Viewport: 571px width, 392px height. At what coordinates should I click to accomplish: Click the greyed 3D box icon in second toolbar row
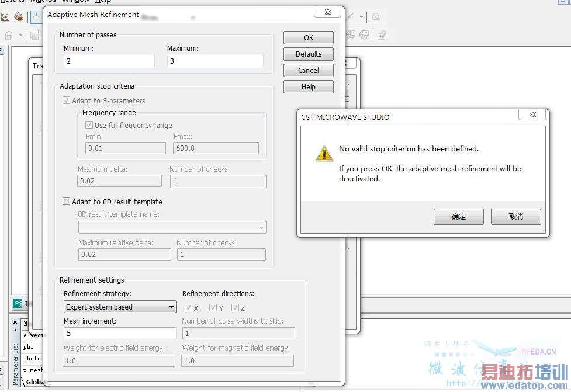tap(9, 35)
